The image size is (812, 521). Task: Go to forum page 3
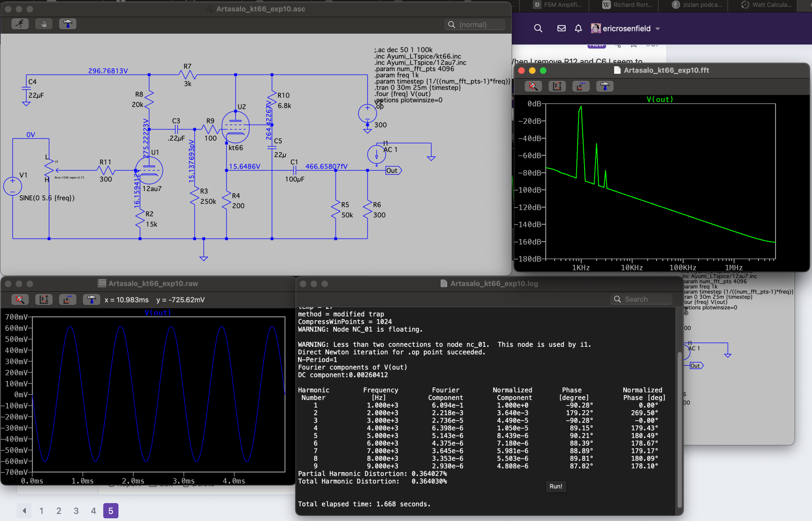76,511
